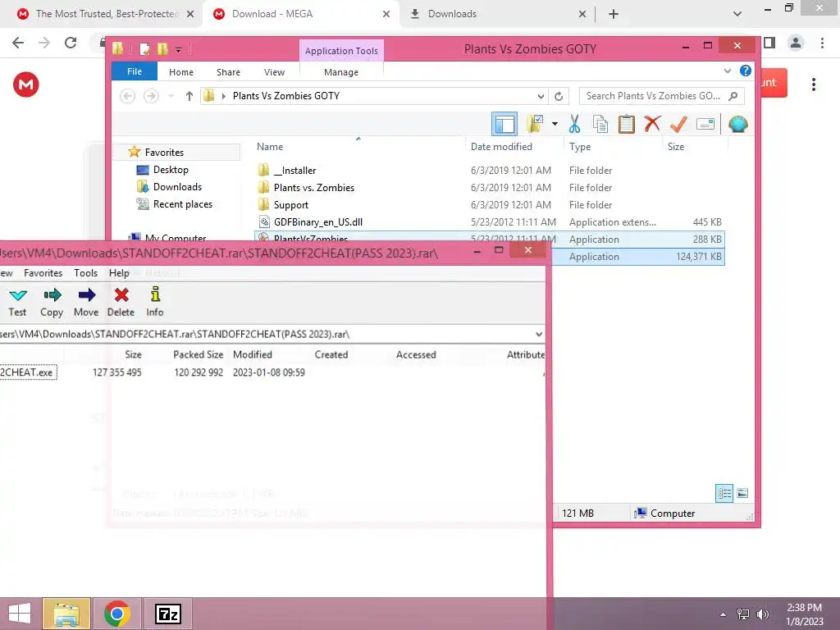
Task: Select the Application Tools contextual tab
Action: click(x=341, y=50)
